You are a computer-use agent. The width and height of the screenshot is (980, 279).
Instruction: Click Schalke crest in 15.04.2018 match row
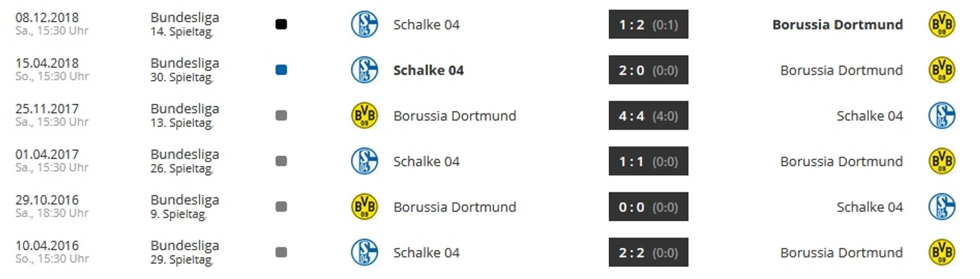364,70
